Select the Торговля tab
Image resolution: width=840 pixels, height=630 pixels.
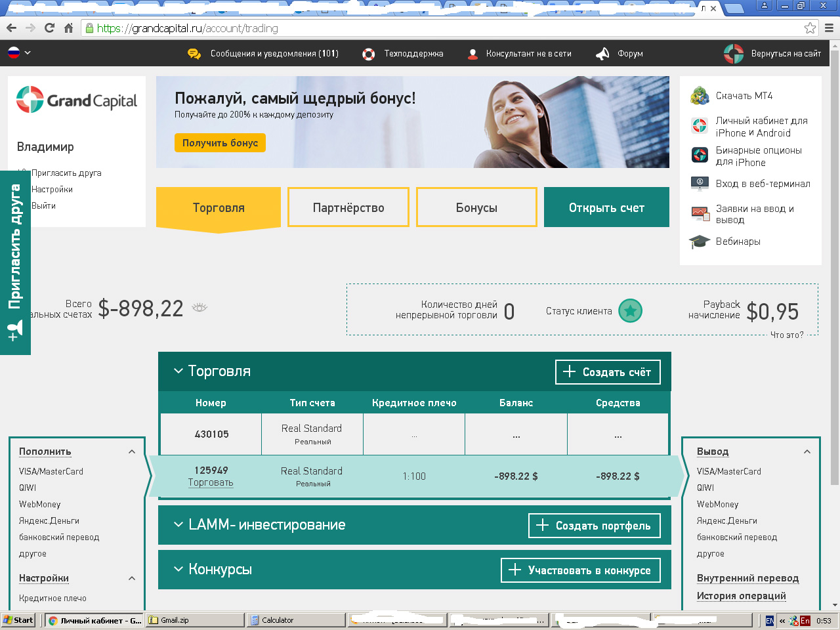coord(219,207)
